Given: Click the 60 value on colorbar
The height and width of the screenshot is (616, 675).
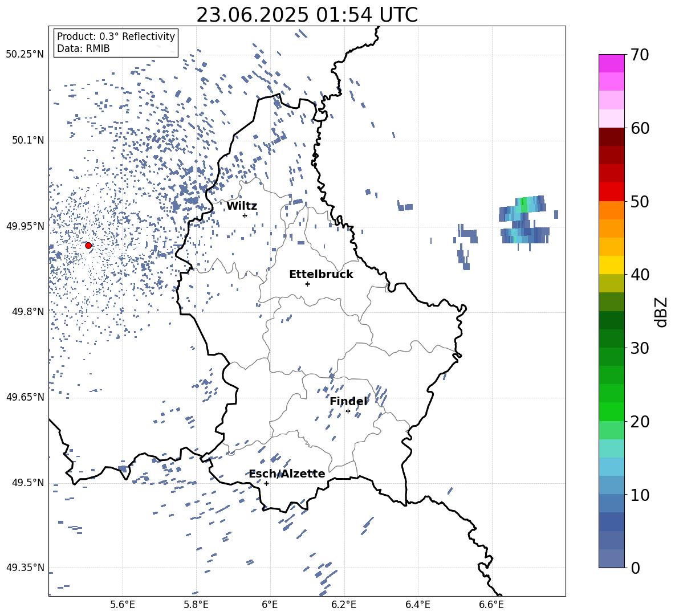Looking at the screenshot, I should point(640,128).
